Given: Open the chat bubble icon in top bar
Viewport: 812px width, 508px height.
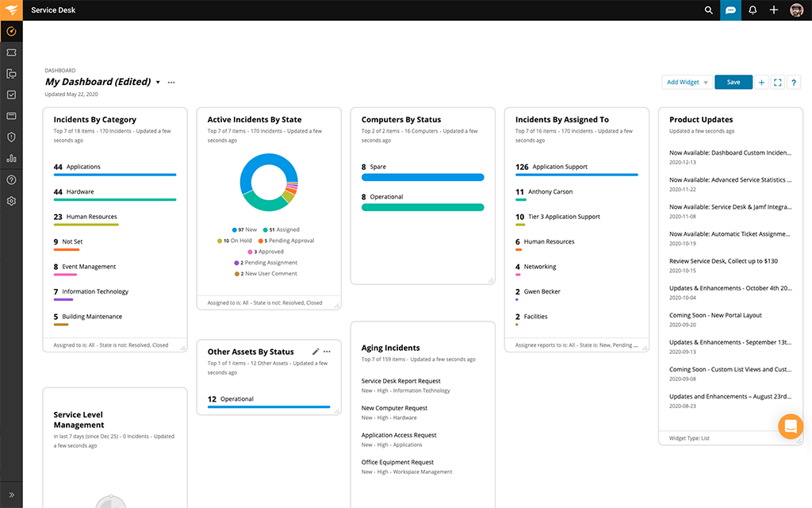Looking at the screenshot, I should coord(730,10).
